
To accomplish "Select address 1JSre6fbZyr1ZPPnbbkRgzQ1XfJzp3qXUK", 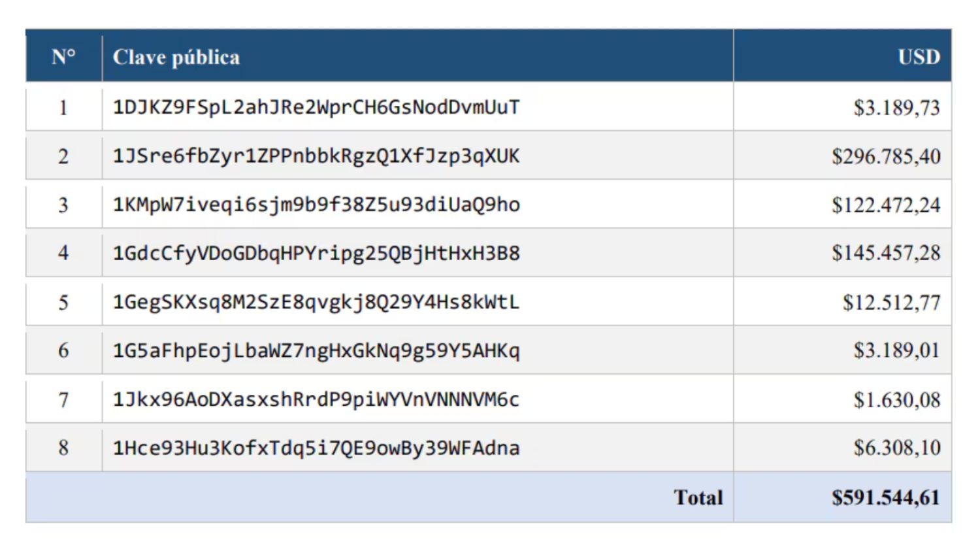I will pyautogui.click(x=316, y=156).
